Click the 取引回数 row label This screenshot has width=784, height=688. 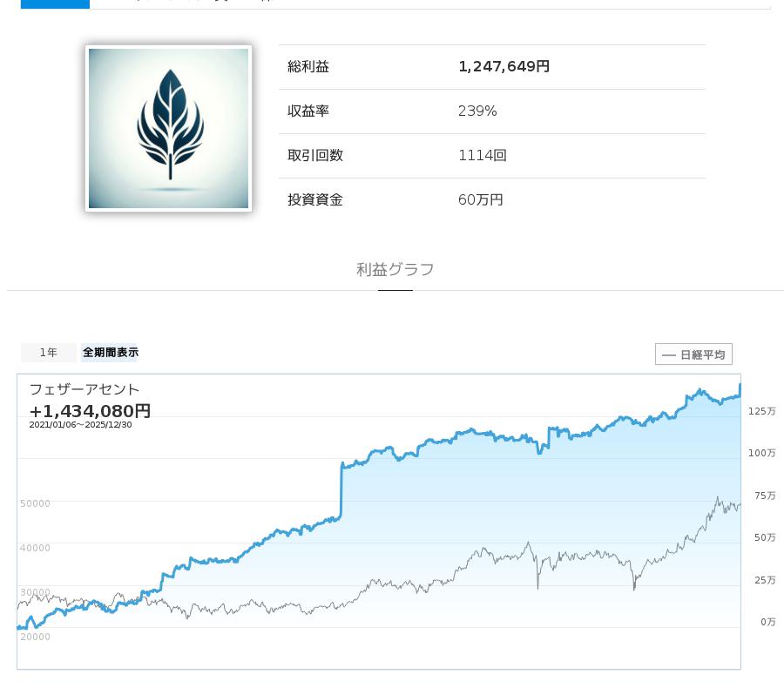[x=315, y=156]
